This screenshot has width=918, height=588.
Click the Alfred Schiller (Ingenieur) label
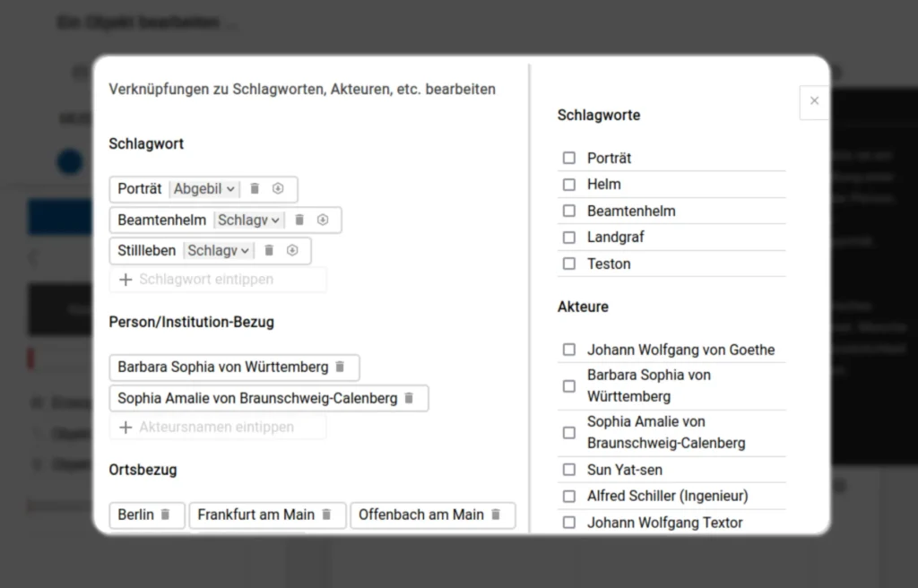click(667, 496)
